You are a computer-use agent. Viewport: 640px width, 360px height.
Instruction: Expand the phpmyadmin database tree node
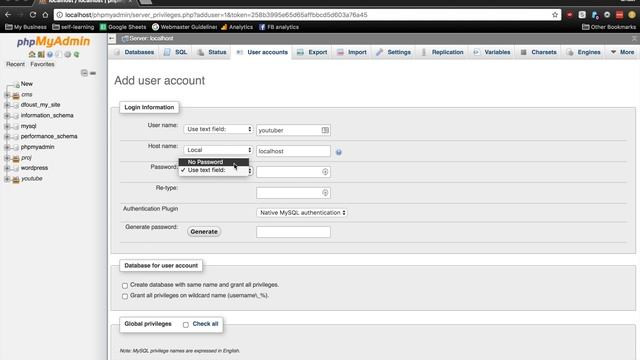[x=7, y=147]
